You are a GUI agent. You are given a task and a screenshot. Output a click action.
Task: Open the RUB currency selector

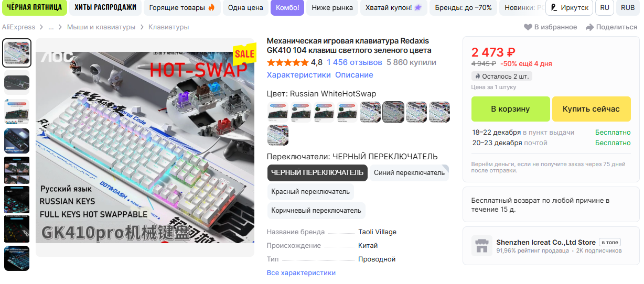[x=628, y=8]
